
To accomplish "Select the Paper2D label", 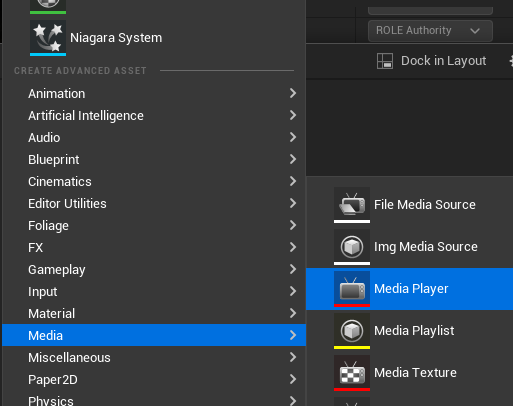I will [53, 380].
